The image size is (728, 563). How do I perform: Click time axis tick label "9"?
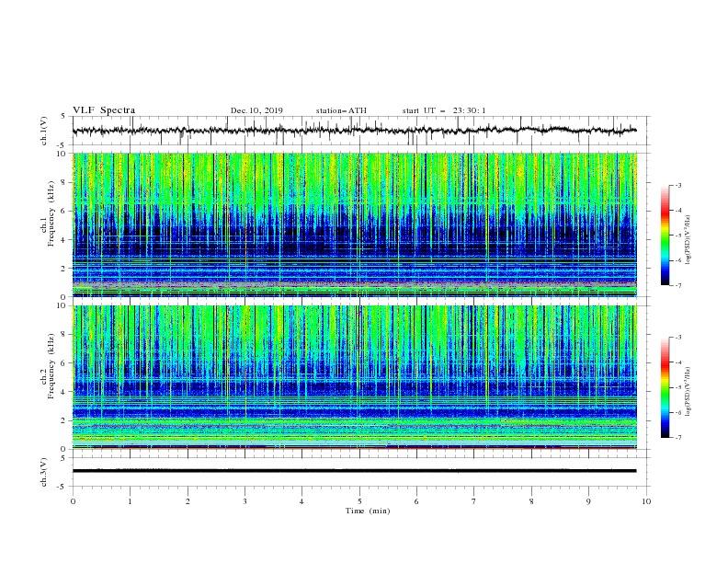click(588, 501)
